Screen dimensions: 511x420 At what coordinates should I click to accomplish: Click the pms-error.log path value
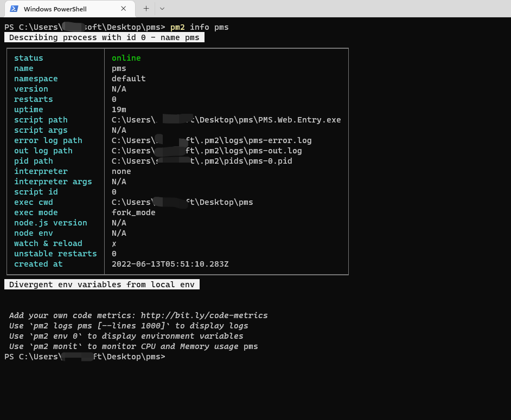(x=212, y=140)
